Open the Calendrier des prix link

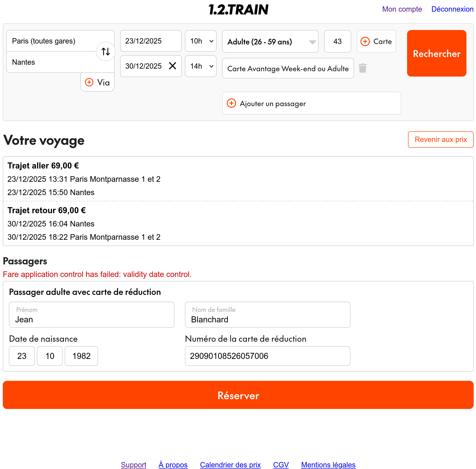(x=230, y=465)
